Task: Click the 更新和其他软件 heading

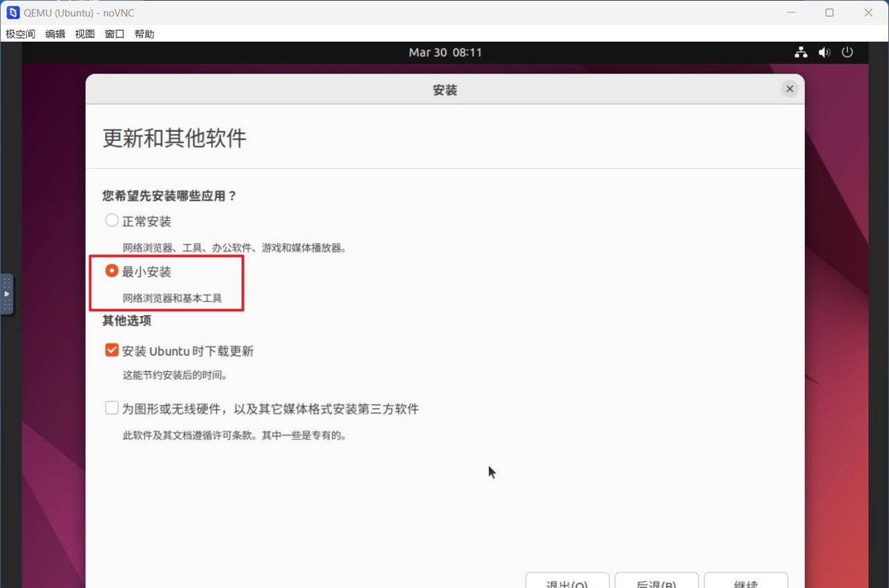Action: click(x=174, y=137)
